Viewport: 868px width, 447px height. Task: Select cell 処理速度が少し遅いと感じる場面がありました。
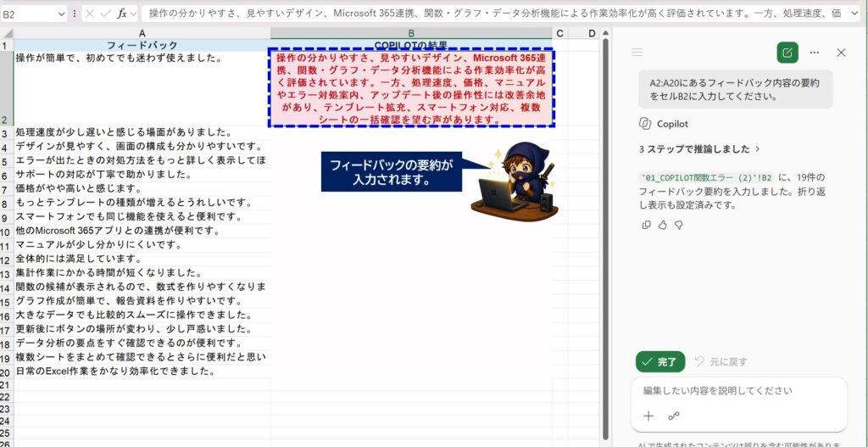(x=142, y=133)
